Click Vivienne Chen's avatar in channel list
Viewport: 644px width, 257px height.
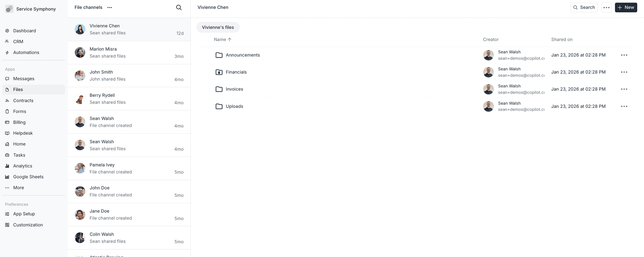point(79,29)
